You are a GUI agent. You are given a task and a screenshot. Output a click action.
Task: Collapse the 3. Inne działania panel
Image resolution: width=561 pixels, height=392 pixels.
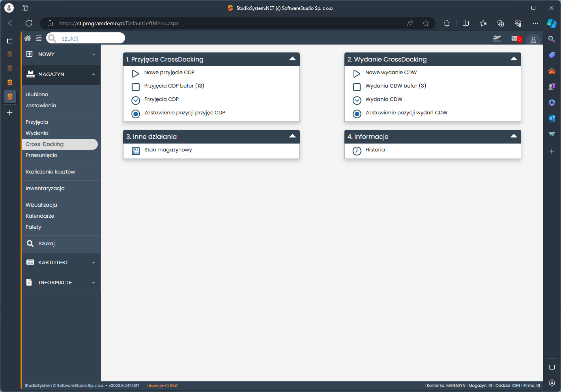(x=292, y=136)
